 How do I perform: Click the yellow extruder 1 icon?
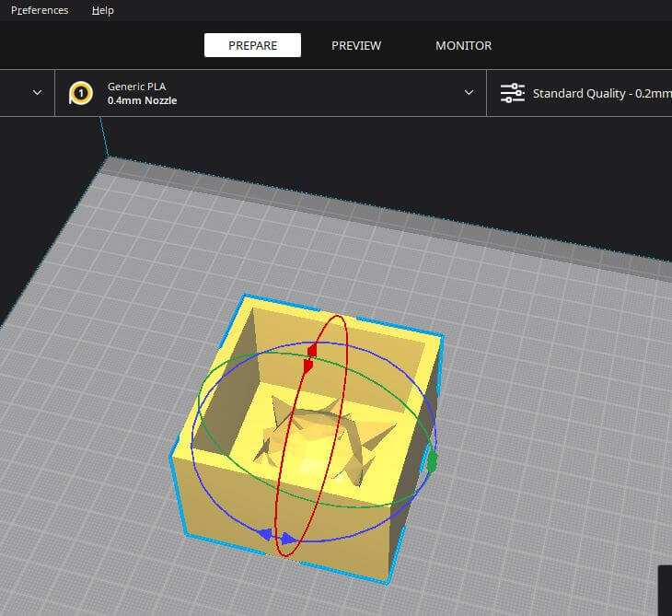coord(81,93)
